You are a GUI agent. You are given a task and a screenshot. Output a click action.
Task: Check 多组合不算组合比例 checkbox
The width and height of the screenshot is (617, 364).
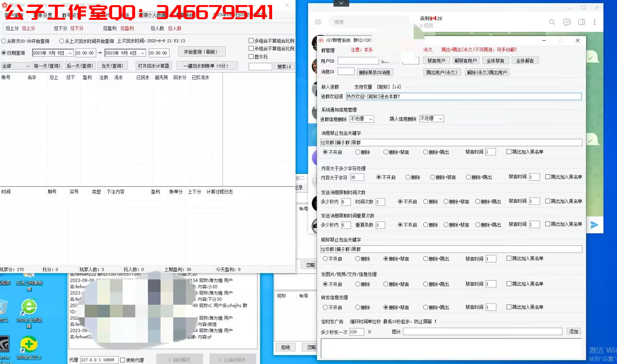pyautogui.click(x=251, y=41)
